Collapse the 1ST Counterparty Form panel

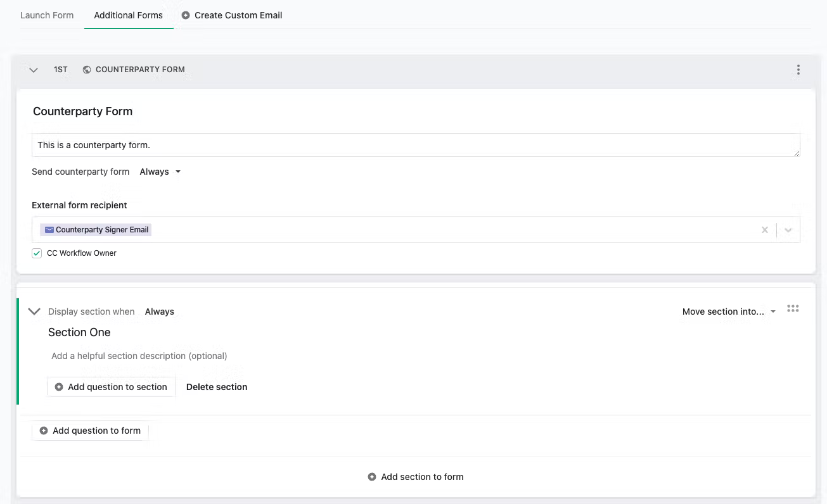(x=34, y=70)
